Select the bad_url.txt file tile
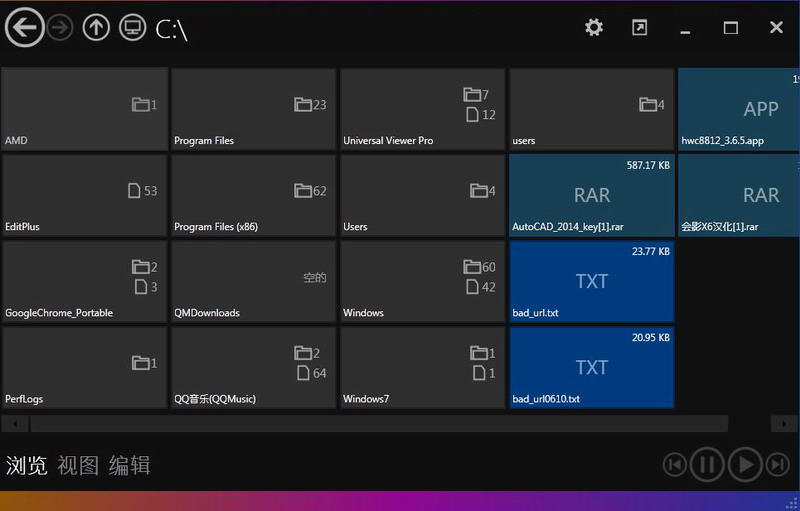 tap(592, 281)
